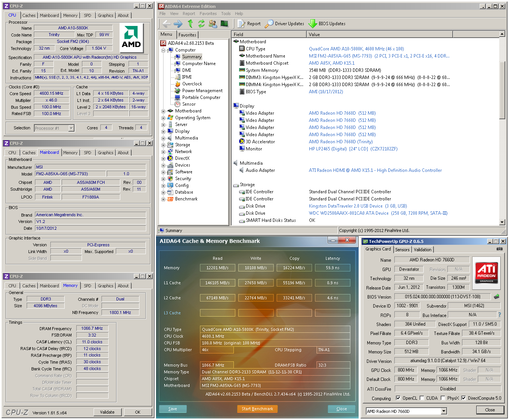This screenshot has height=420, width=509.
Task: Switch to Sensors tab in GPU-Z
Action: pos(402,250)
